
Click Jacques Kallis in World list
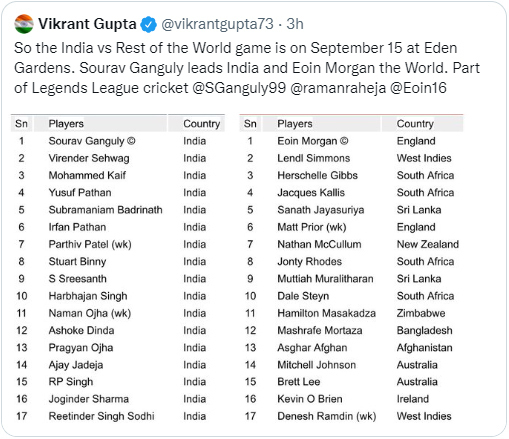point(311,193)
